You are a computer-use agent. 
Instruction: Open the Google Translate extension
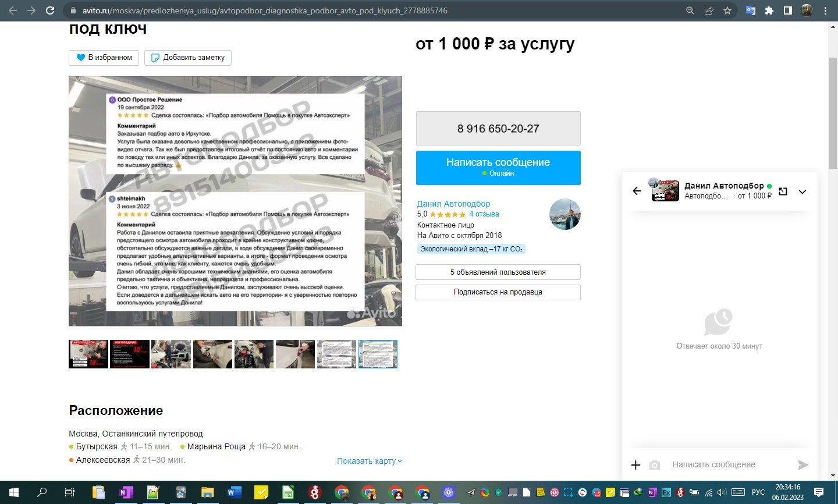[x=751, y=10]
